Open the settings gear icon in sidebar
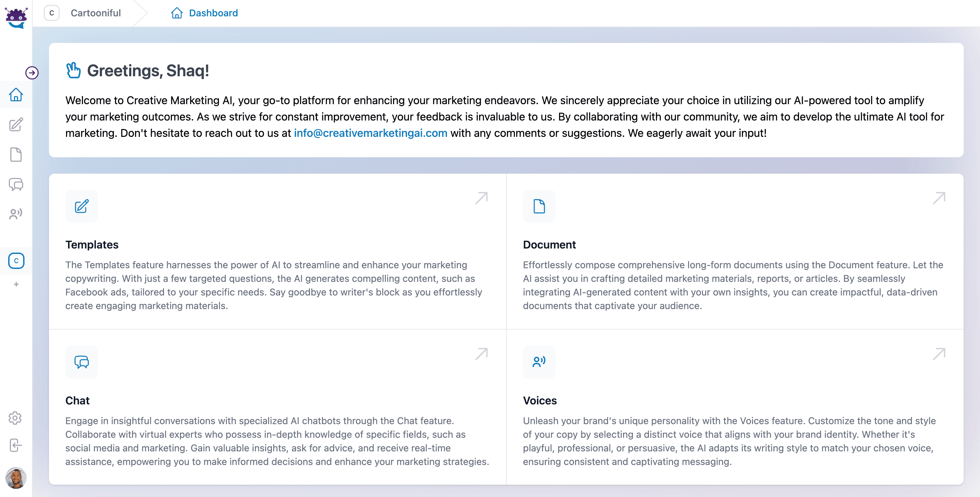 click(15, 418)
